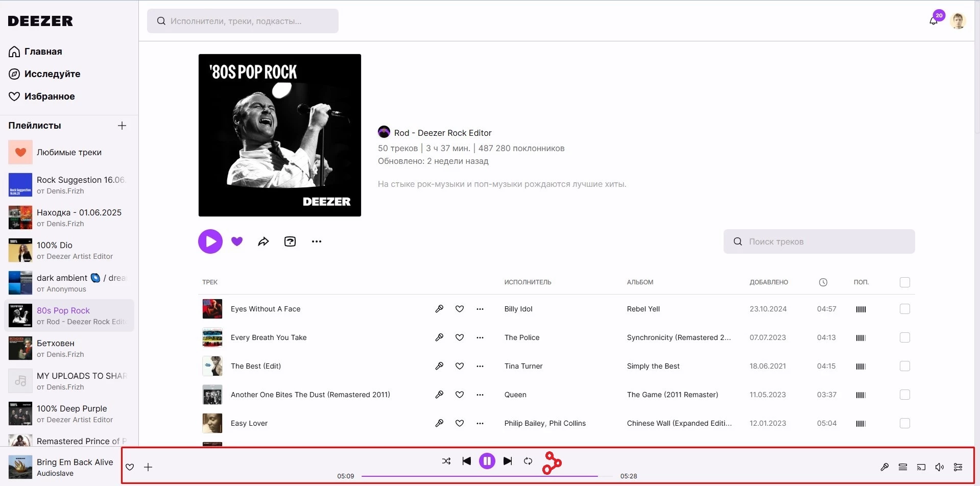980x486 pixels.
Task: Open more options for The Best (Edit)
Action: point(480,366)
